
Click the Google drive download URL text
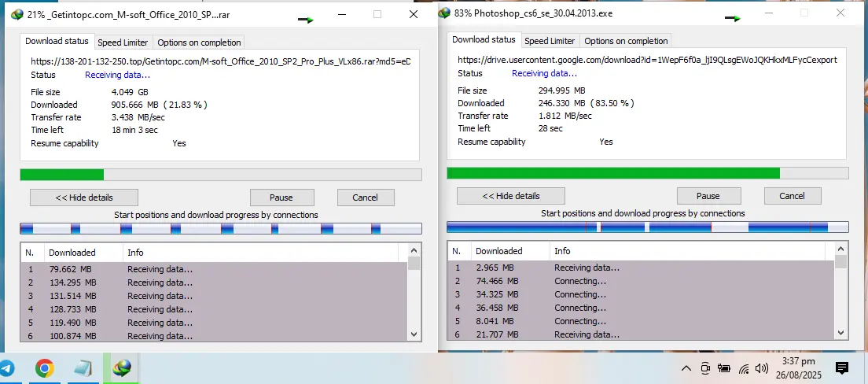(x=647, y=60)
